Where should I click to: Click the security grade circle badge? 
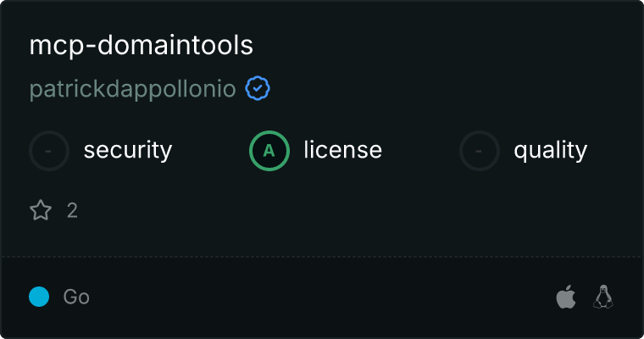pos(49,151)
